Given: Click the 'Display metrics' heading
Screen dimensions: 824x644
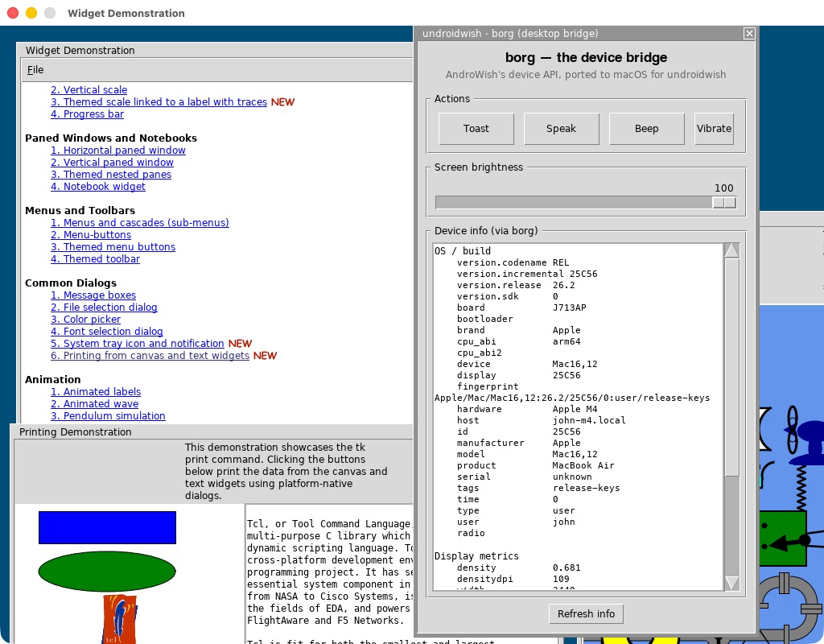Looking at the screenshot, I should click(476, 556).
